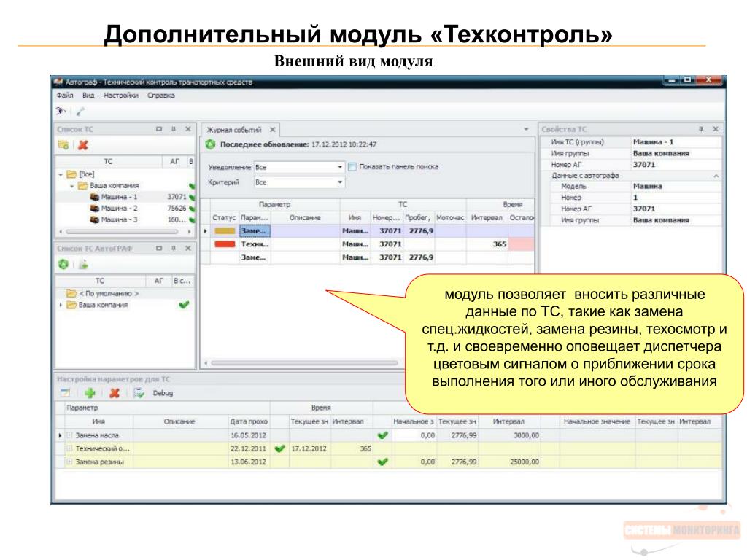Open the Настройки menu
The width and height of the screenshot is (747, 560).
121,96
